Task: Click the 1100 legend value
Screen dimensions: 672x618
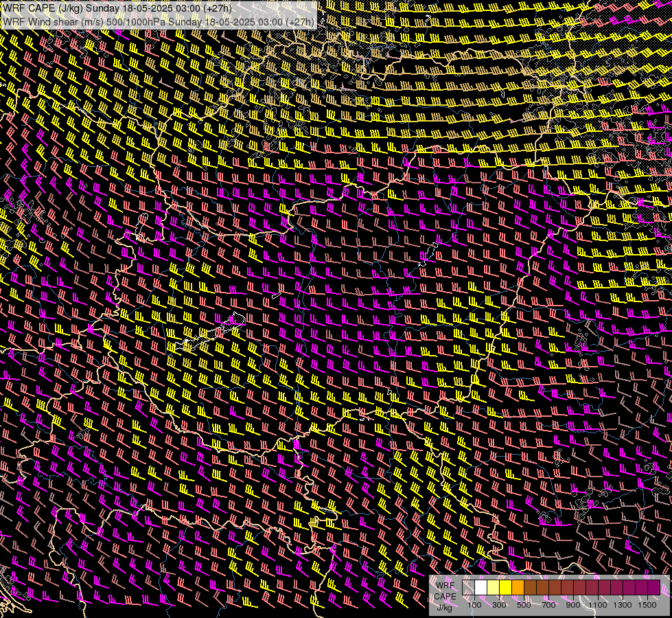Action: coord(597,605)
